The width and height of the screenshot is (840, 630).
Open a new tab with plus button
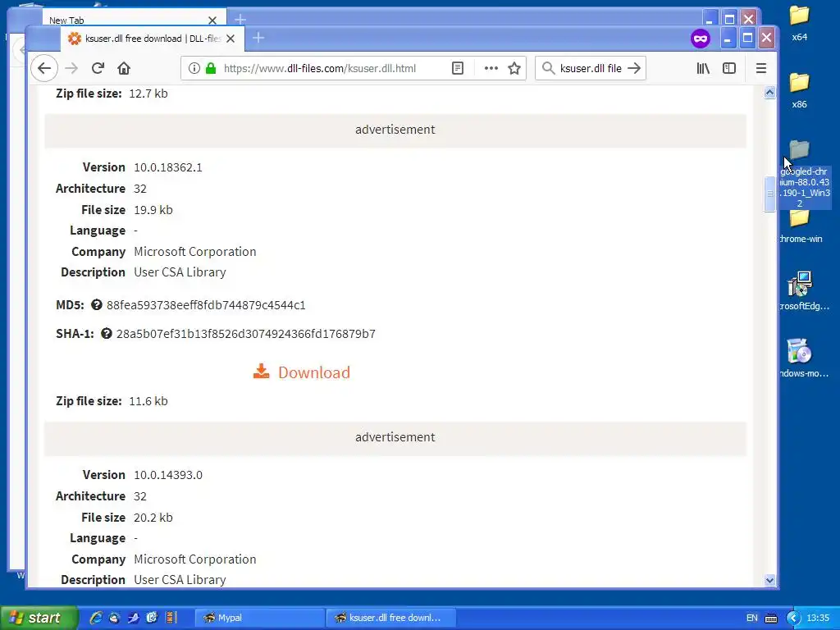pos(258,38)
